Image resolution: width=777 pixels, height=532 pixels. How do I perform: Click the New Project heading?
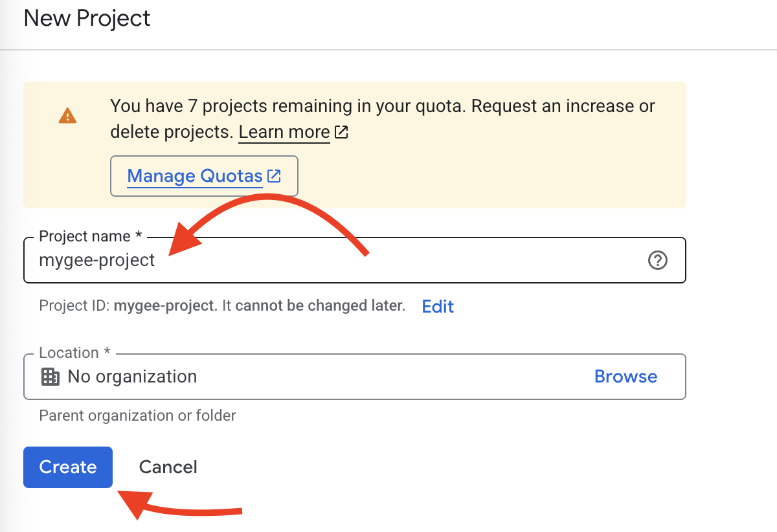tap(87, 18)
